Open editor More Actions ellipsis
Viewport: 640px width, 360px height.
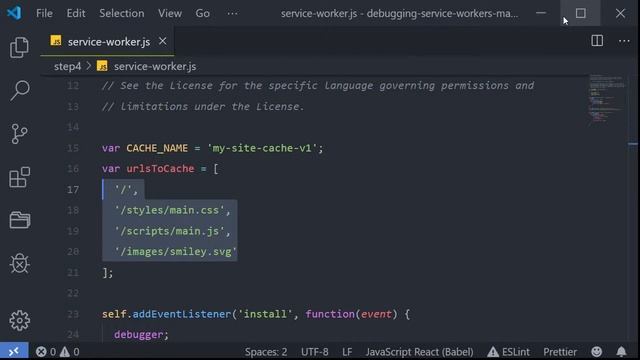[624, 41]
